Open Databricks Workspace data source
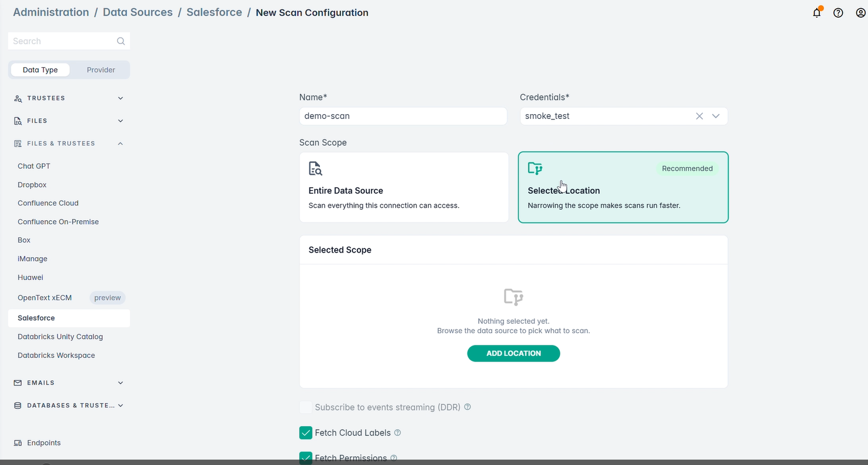The height and width of the screenshot is (465, 868). click(x=56, y=356)
